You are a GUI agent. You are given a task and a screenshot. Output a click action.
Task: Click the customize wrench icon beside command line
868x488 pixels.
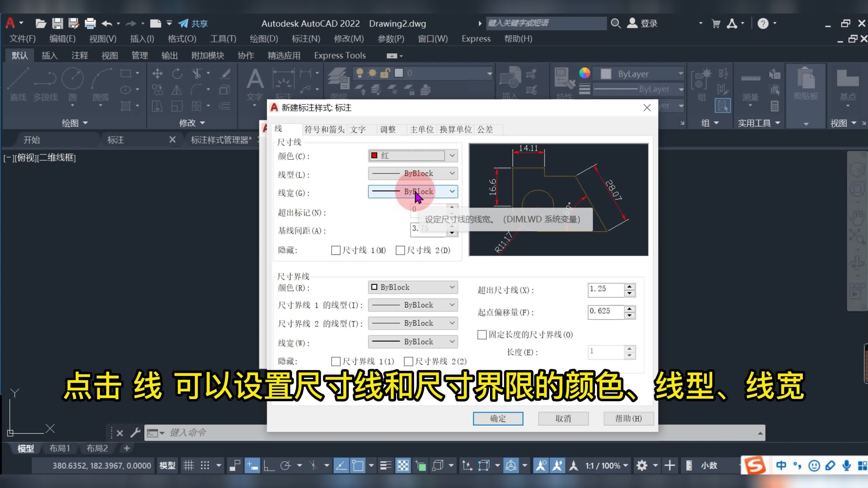tap(135, 432)
